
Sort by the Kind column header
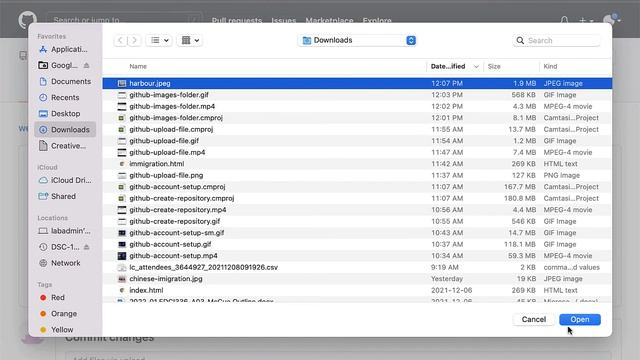point(550,66)
